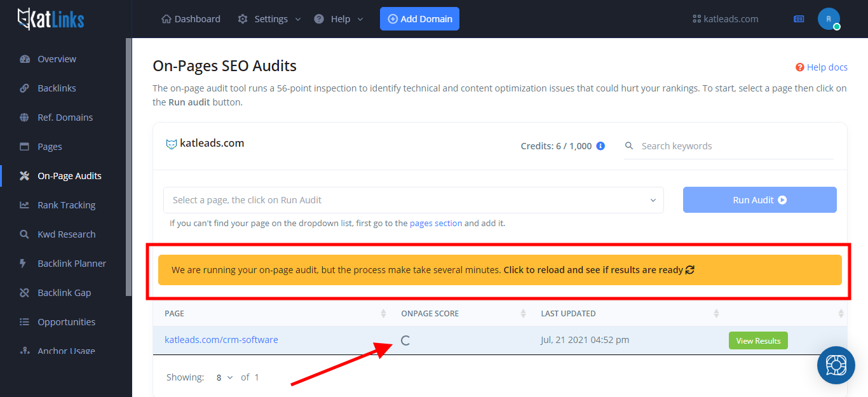Open the katleads.com domain switcher
Screen dimensions: 868x397
725,19
